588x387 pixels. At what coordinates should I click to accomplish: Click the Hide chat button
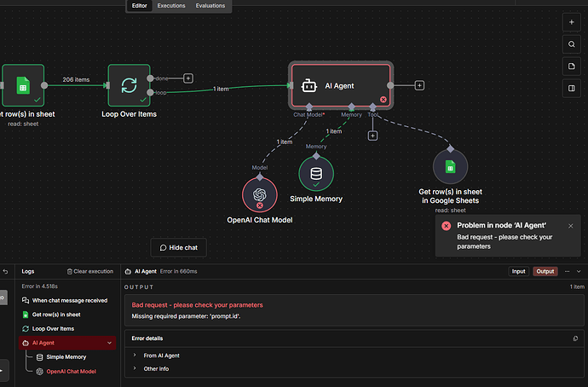tap(178, 247)
